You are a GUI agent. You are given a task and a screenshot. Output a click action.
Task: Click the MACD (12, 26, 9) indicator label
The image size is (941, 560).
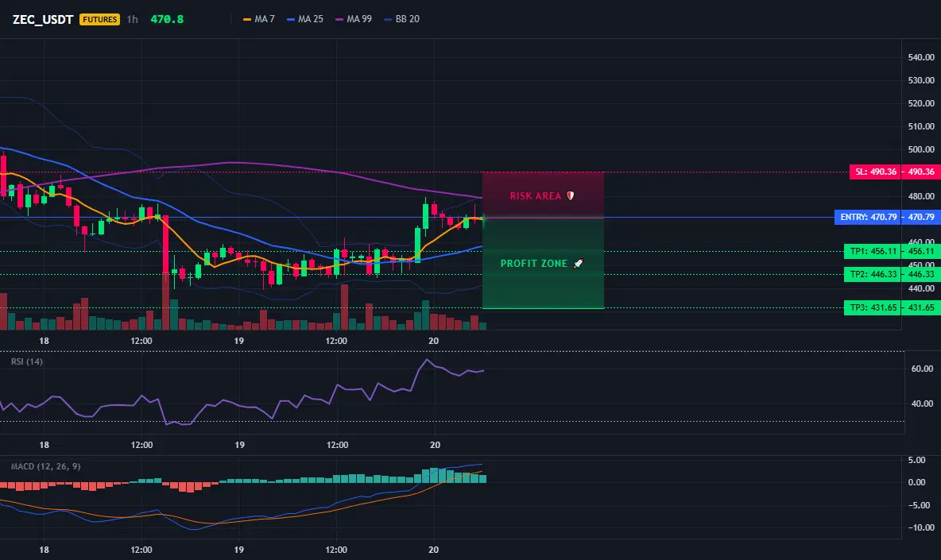(45, 466)
